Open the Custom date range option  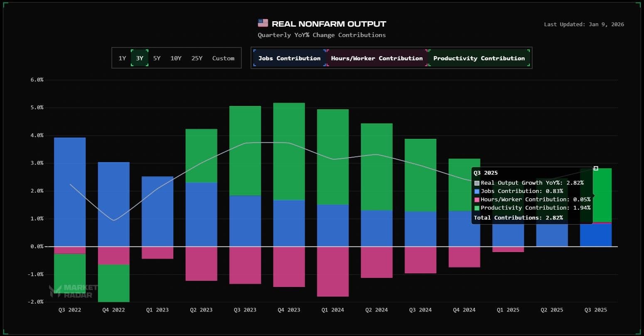tap(223, 58)
